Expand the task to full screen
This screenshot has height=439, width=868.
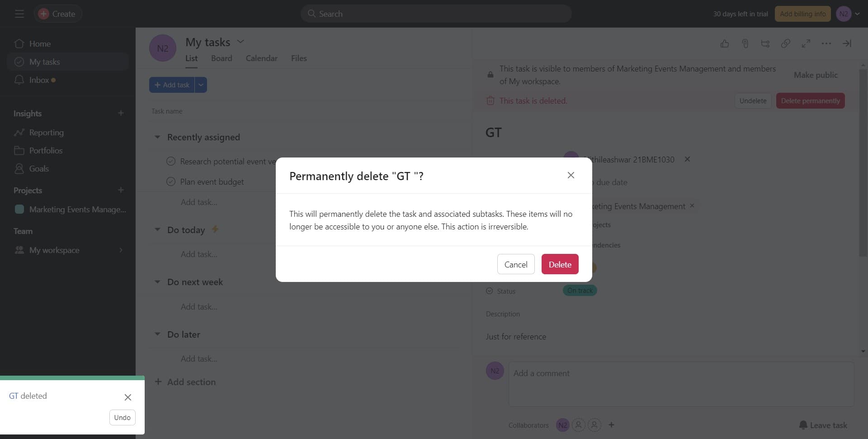pos(806,43)
